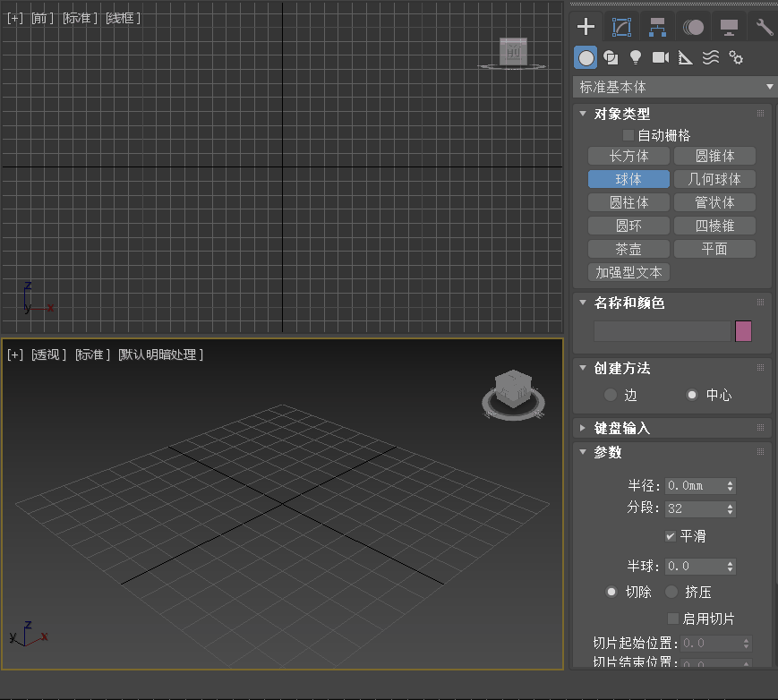Open the [线框] shading menu

click(x=123, y=19)
